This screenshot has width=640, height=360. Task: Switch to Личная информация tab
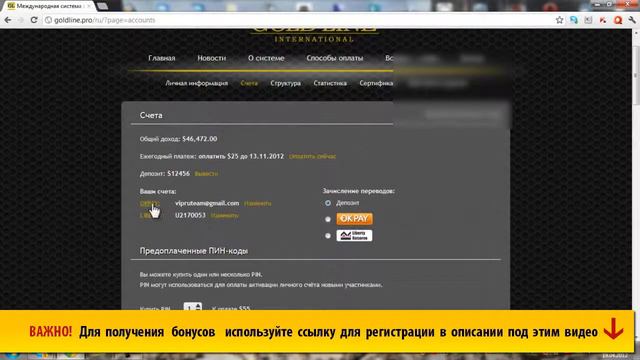tap(197, 83)
